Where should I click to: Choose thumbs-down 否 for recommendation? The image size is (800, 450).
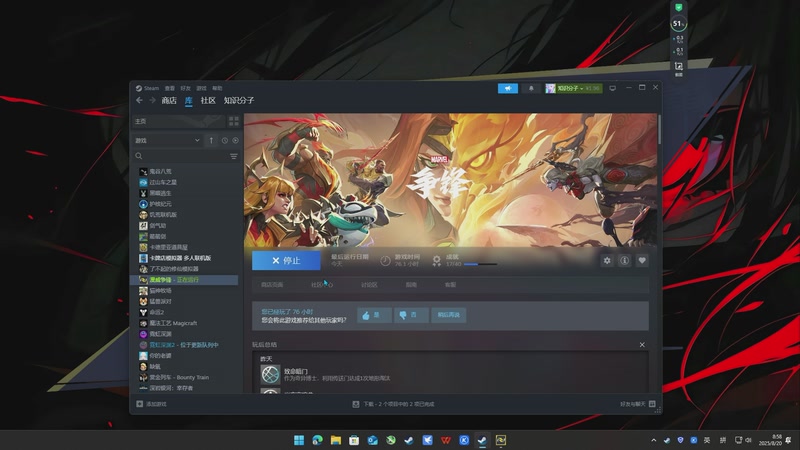tap(411, 315)
